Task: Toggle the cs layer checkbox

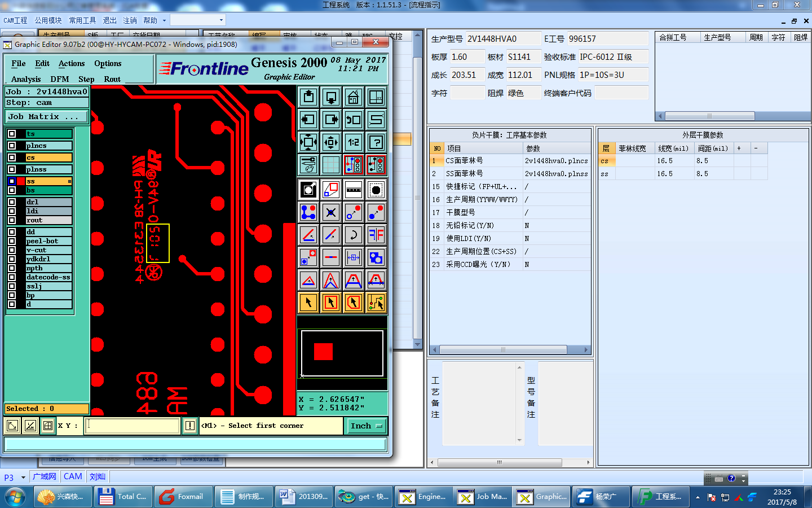Action: point(12,157)
